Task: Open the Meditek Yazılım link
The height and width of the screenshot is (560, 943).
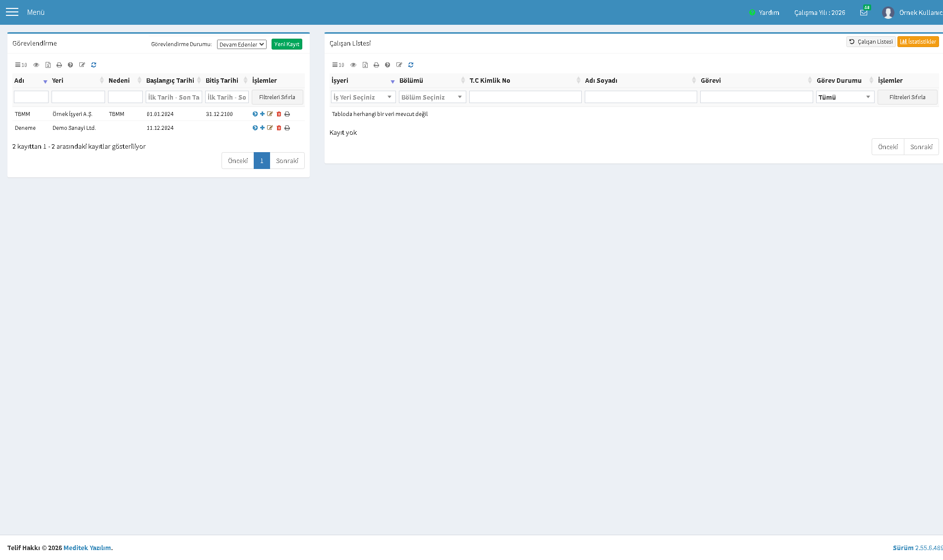Action: [87, 548]
